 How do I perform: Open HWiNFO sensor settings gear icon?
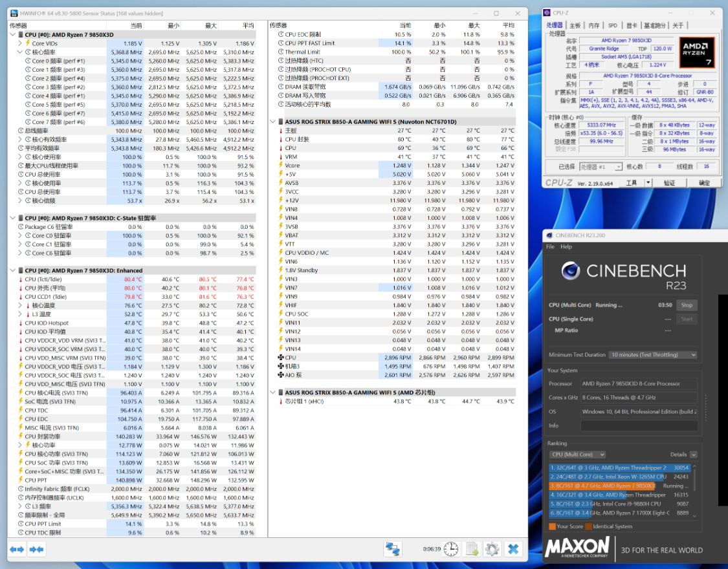492,550
